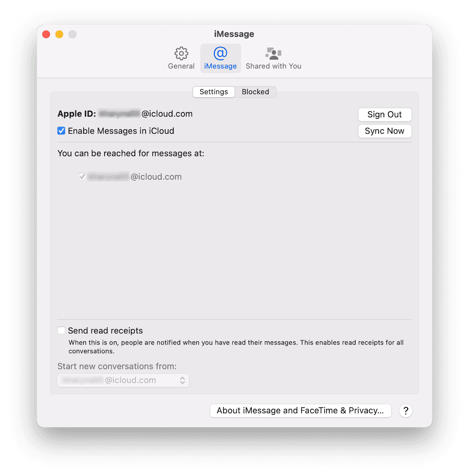Disable Enable Messages in iCloud
The width and height of the screenshot is (469, 476).
61,131
